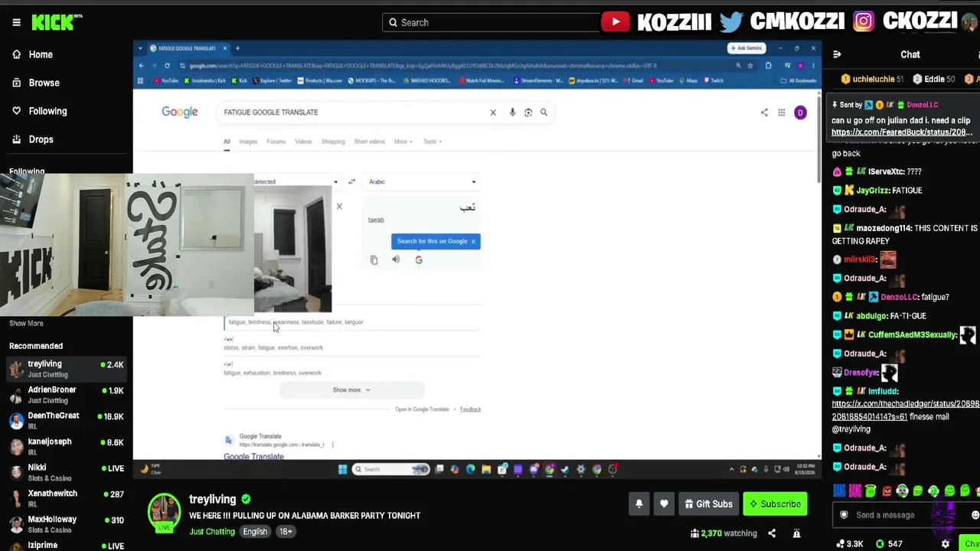The width and height of the screenshot is (980, 551).
Task: Swap translation languages
Action: tap(351, 182)
